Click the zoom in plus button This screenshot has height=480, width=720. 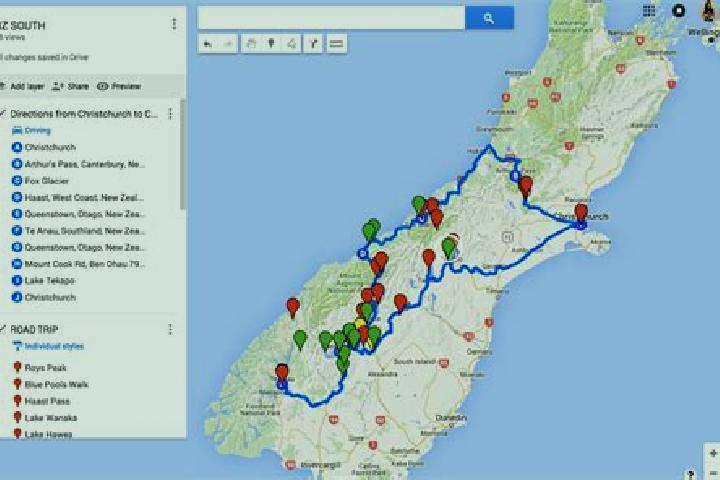[713, 453]
